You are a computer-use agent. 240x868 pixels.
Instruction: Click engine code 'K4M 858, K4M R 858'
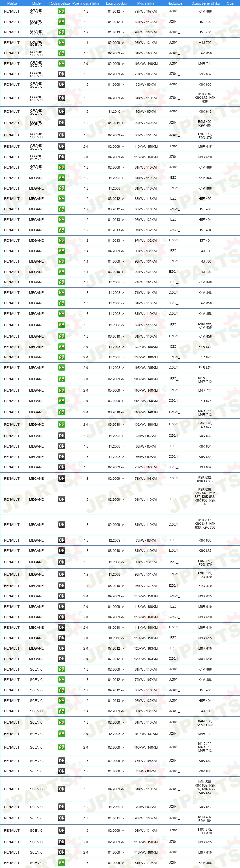205,723
